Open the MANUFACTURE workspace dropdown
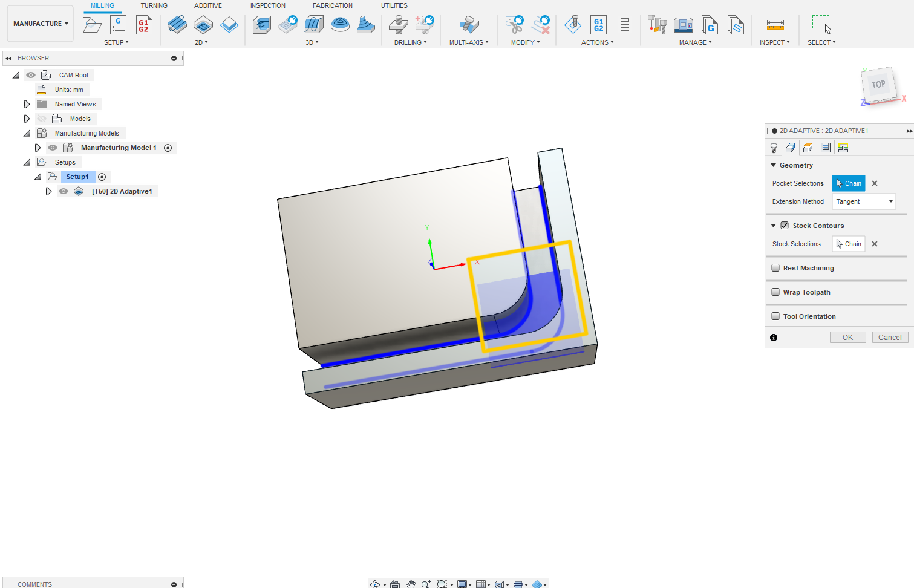Image resolution: width=914 pixels, height=588 pixels. click(41, 24)
